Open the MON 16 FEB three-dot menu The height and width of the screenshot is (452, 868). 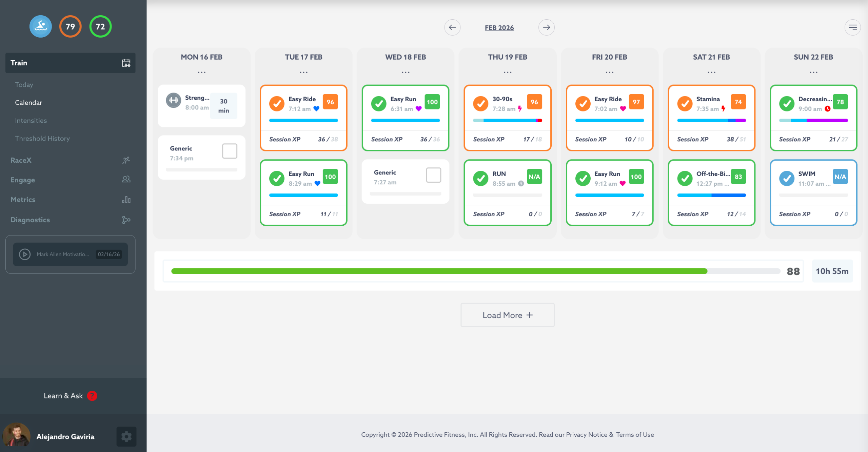coord(201,72)
